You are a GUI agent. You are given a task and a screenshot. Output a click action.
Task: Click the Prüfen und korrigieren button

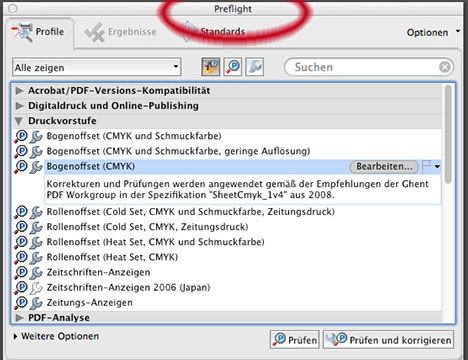[x=388, y=340]
